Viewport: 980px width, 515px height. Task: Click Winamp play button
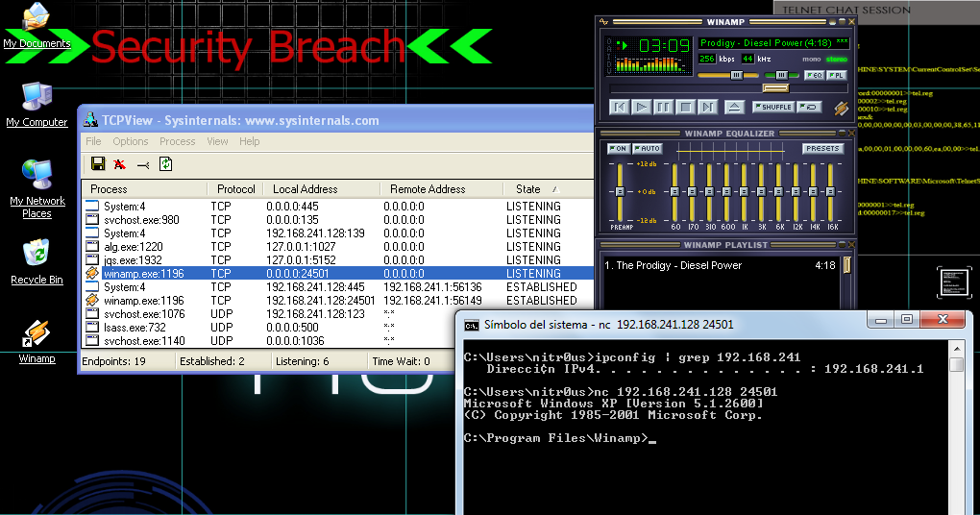point(642,108)
